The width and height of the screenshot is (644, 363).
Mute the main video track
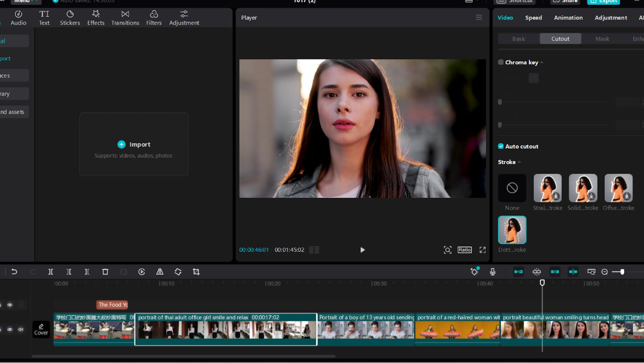coord(21,329)
